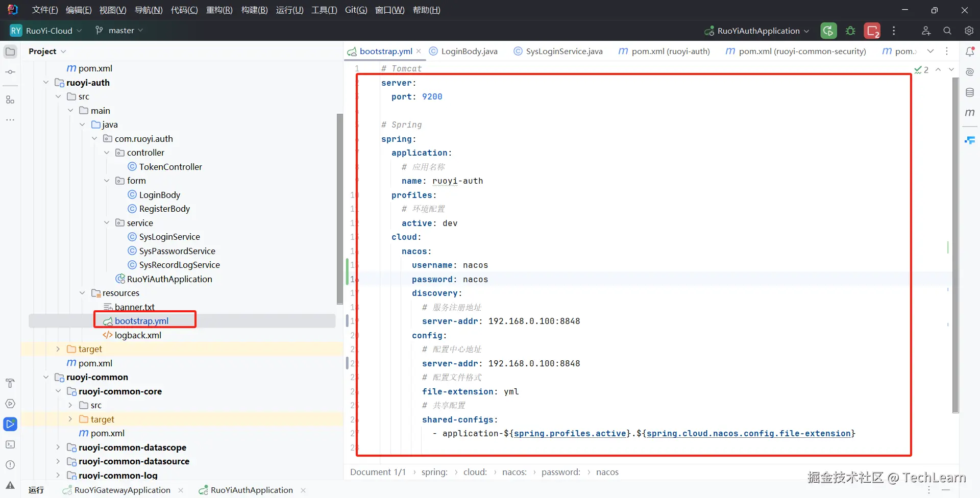980x498 pixels.
Task: Open the Build tool window hammer icon
Action: click(10, 383)
